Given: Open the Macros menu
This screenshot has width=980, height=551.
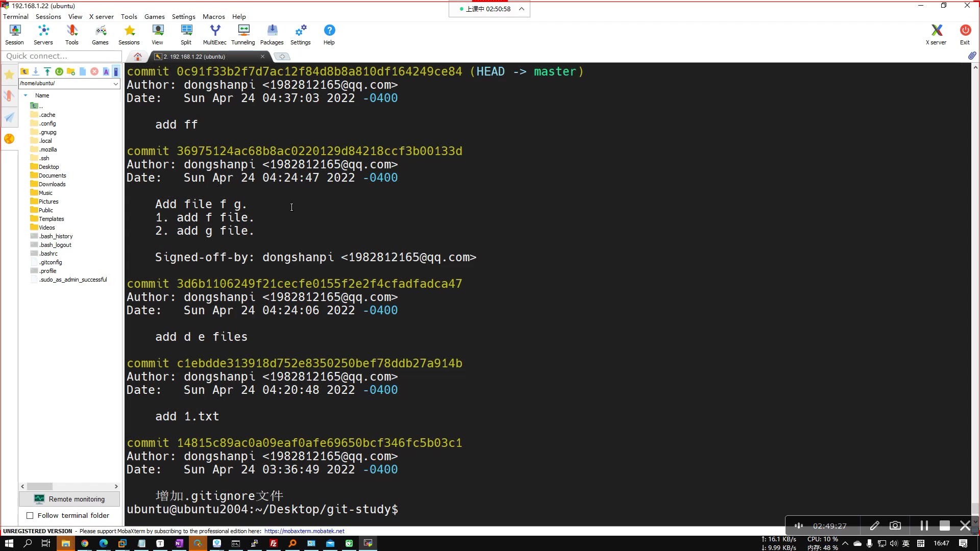Looking at the screenshot, I should pos(213,16).
